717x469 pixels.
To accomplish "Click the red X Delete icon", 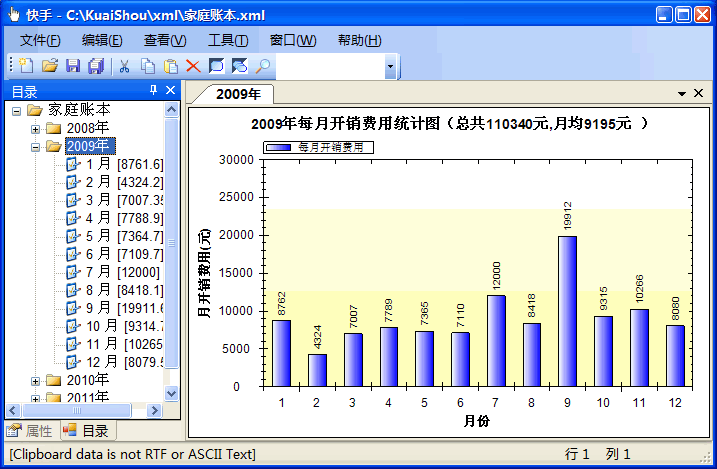I will [193, 66].
